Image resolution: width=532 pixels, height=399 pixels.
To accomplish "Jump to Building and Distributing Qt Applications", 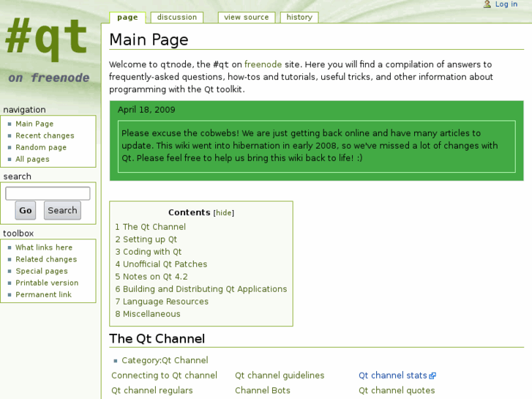I will click(x=201, y=289).
